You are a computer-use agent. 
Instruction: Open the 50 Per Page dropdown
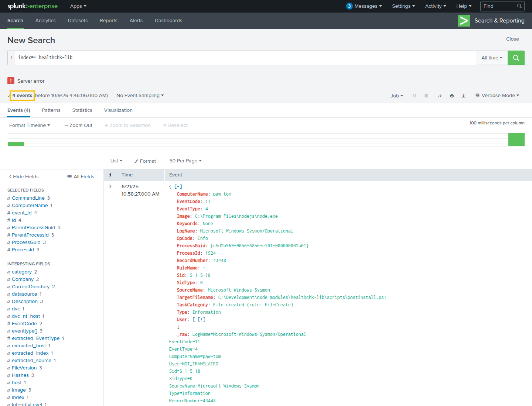(x=185, y=161)
